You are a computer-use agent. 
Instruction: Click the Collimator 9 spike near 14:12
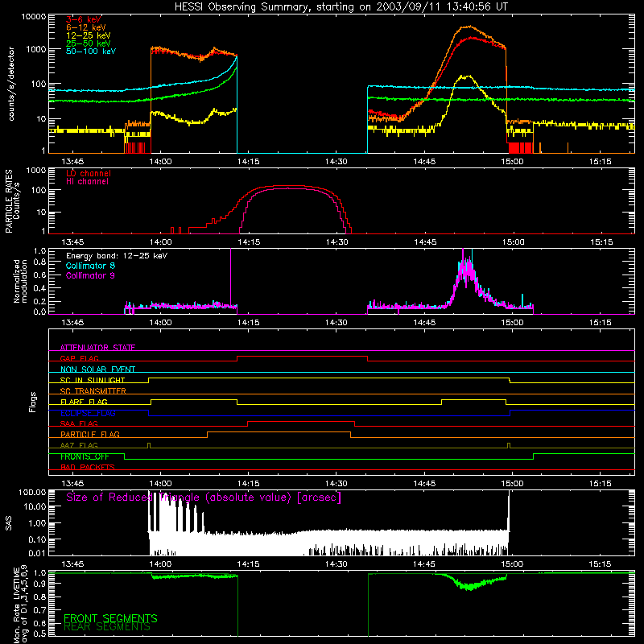pyautogui.click(x=231, y=277)
